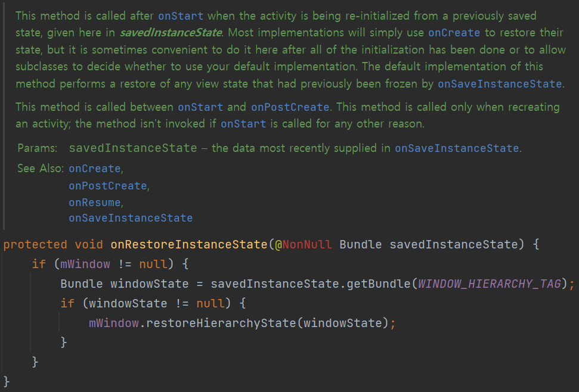Follow the onCreate link after "simply use"

point(454,33)
